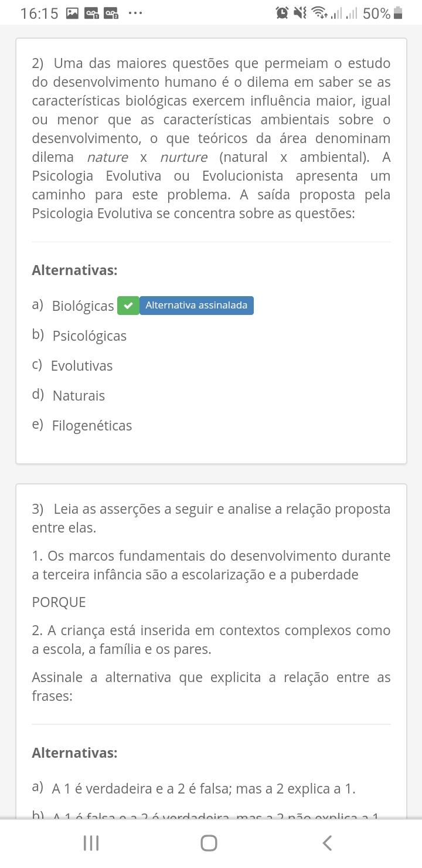422x868 pixels.
Task: Tap question 3 Leia as asserções text
Action: point(211,518)
